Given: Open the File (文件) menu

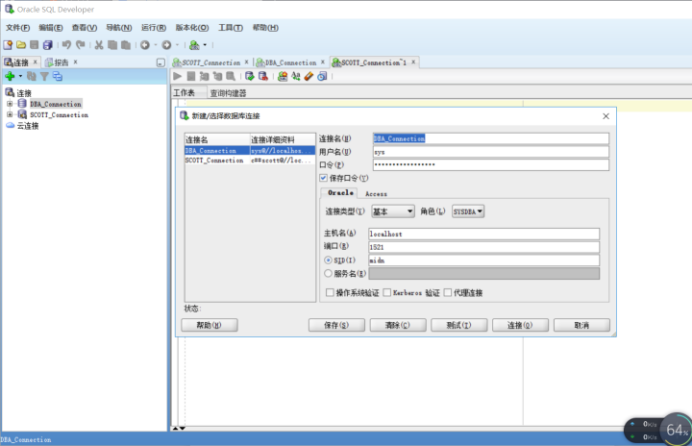Looking at the screenshot, I should point(18,27).
